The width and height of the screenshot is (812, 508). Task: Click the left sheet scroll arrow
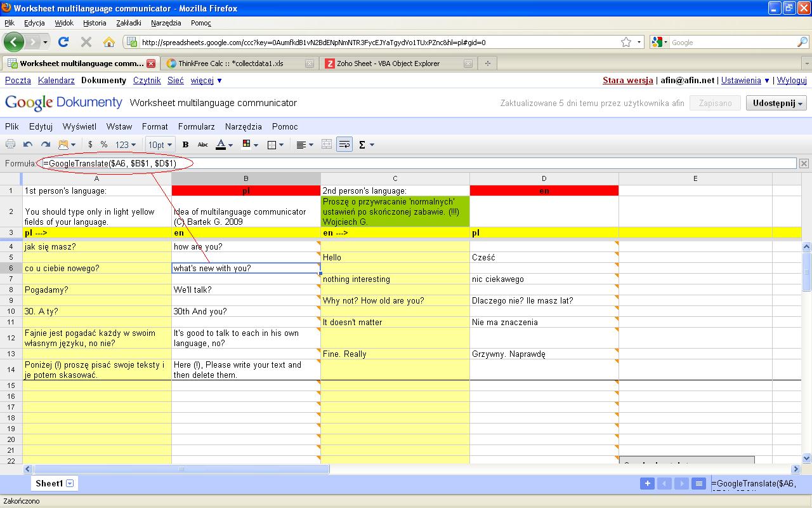(x=664, y=483)
